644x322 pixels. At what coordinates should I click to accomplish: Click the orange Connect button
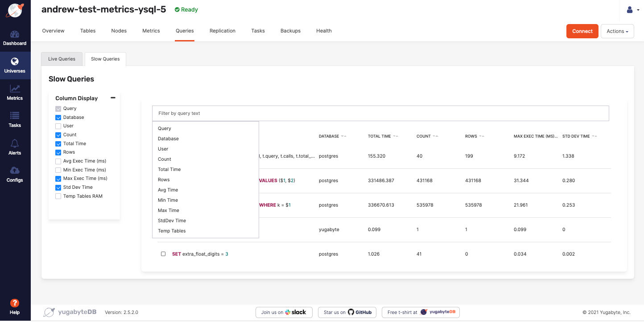[582, 31]
